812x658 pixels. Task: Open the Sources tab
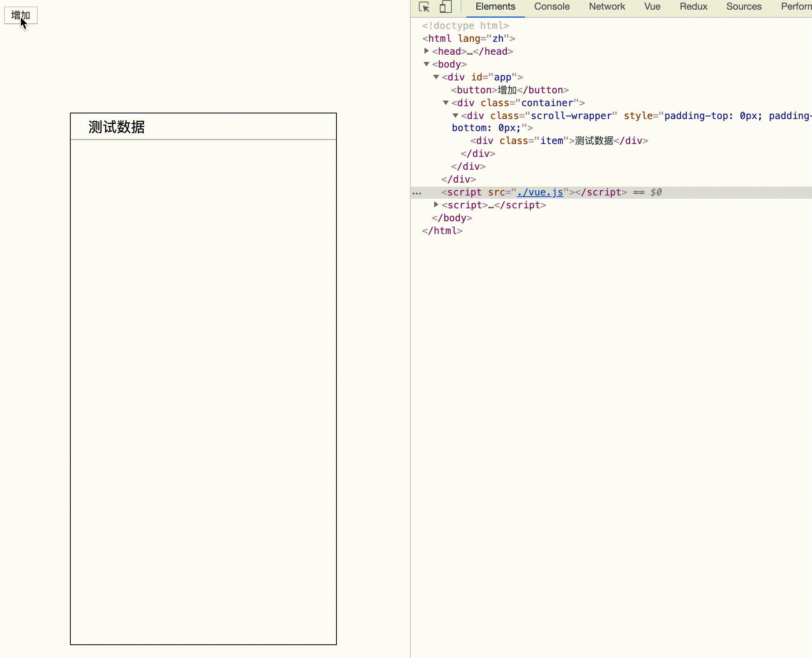(x=744, y=7)
